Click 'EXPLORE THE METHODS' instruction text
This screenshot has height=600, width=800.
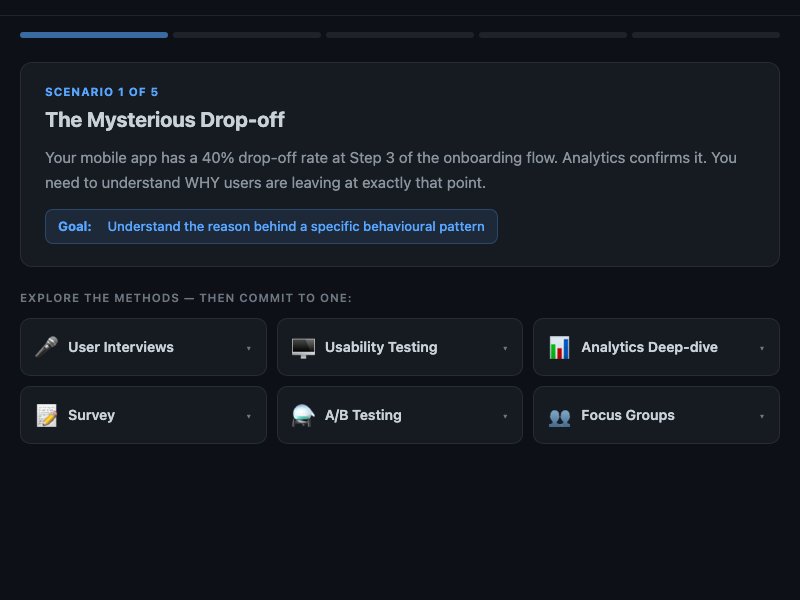coord(186,298)
